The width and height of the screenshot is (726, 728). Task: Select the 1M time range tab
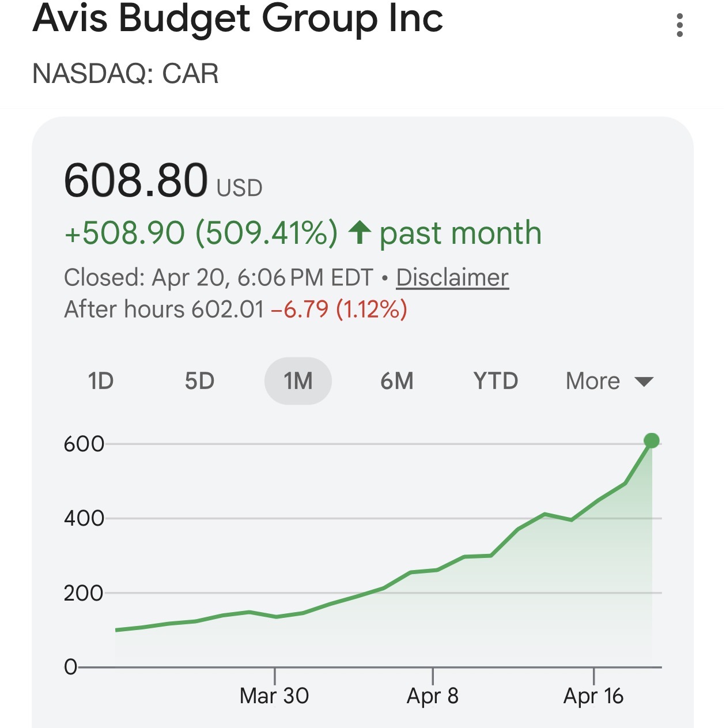[298, 381]
